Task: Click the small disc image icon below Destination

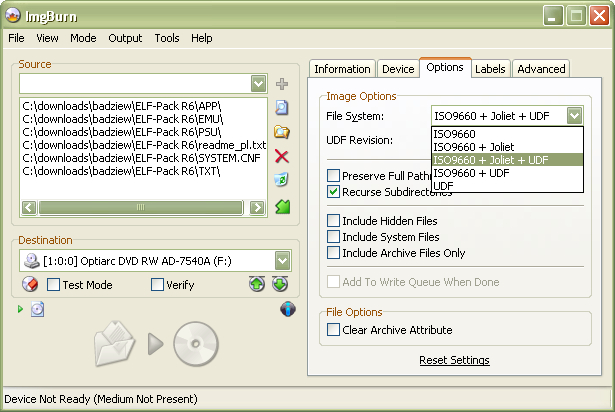Action: tap(38, 309)
